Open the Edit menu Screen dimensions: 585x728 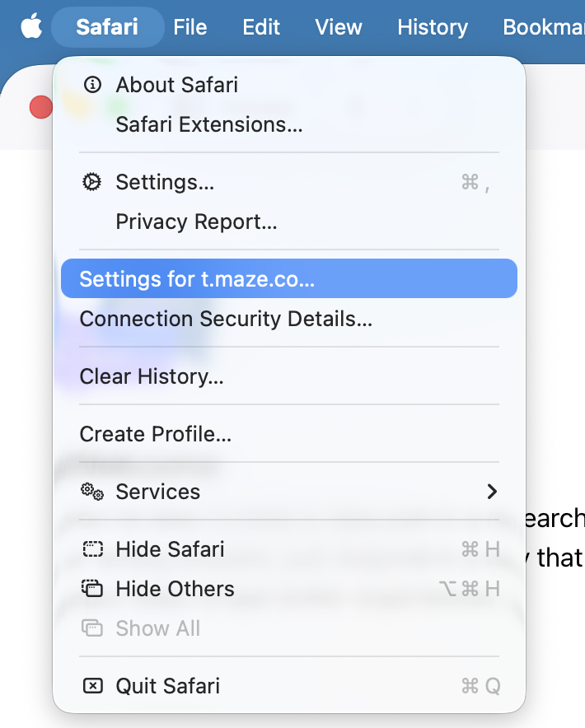tap(261, 27)
